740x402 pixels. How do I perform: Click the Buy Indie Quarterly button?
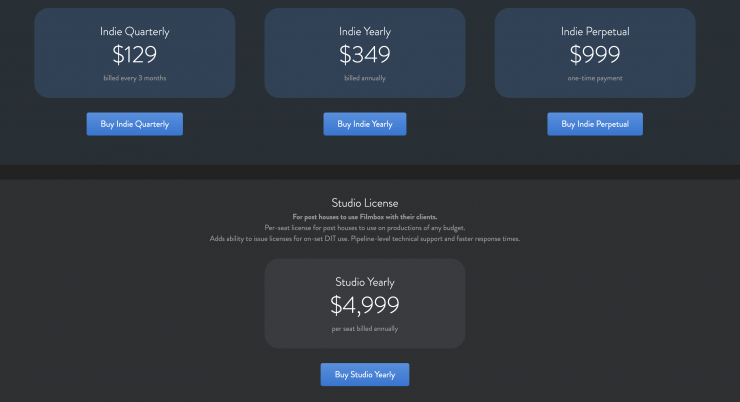pyautogui.click(x=135, y=124)
